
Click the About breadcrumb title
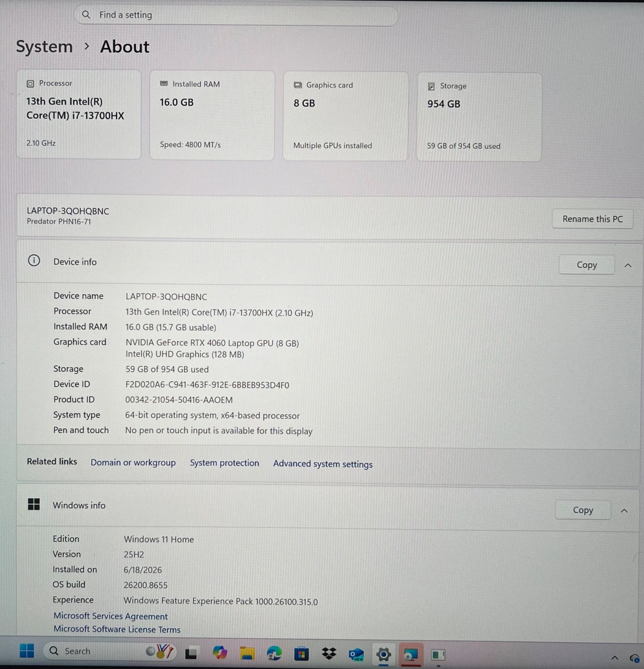(x=125, y=46)
